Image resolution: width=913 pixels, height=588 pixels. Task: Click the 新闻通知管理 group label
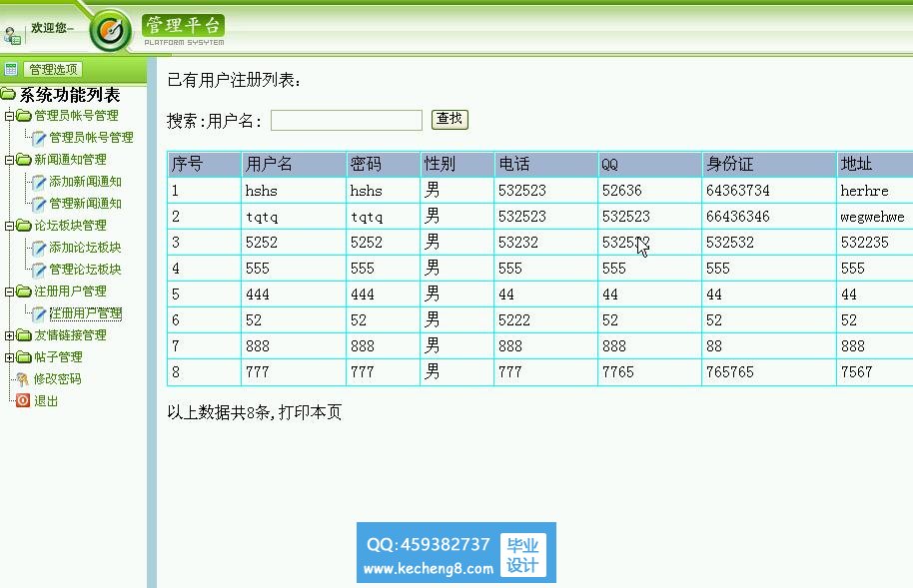coord(71,160)
